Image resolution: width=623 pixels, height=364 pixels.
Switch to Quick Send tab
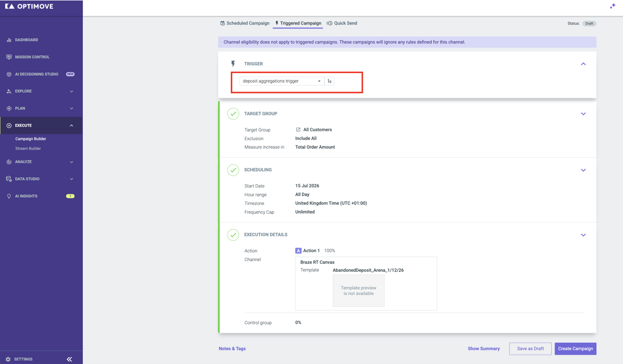[x=342, y=23]
